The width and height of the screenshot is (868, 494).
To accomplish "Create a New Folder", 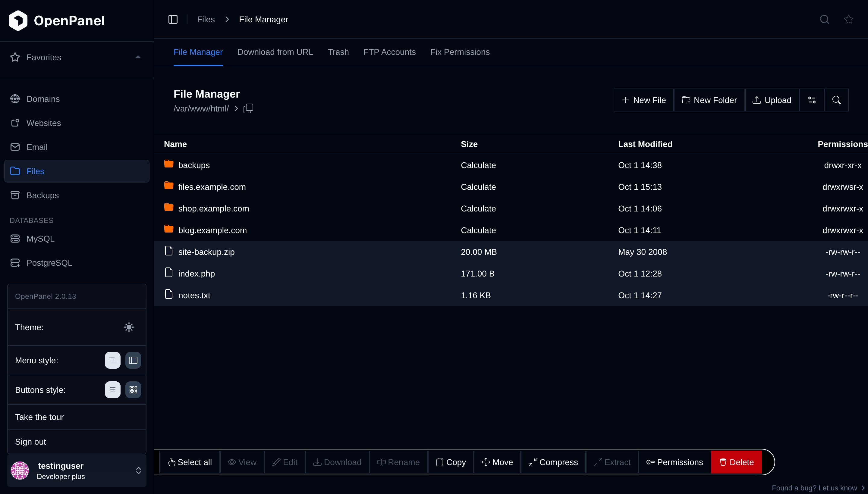I will click(x=709, y=100).
